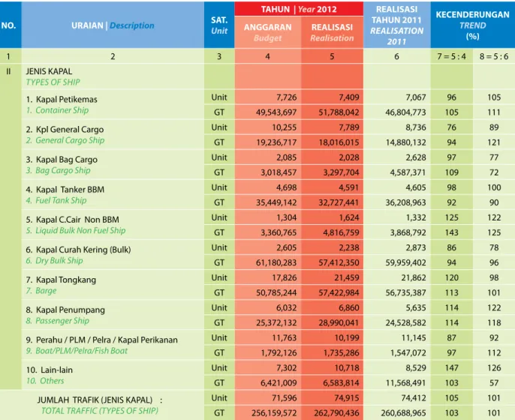Select the total realisation "262,790,436"
The height and width of the screenshot is (420, 515).
[336, 413]
